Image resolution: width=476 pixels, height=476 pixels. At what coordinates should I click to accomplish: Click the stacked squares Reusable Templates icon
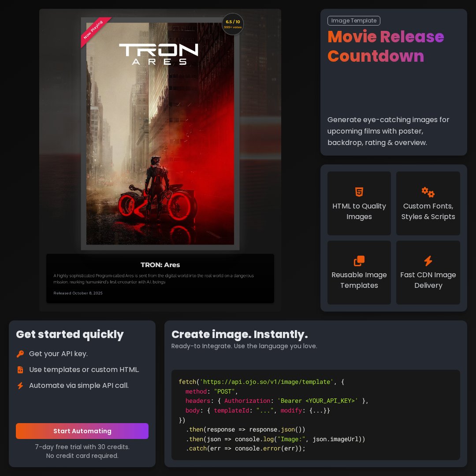click(359, 261)
